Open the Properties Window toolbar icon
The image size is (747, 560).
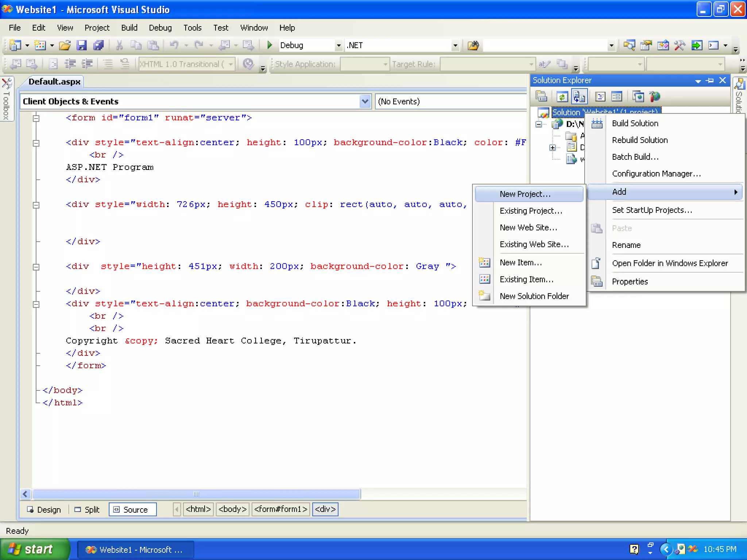[646, 45]
